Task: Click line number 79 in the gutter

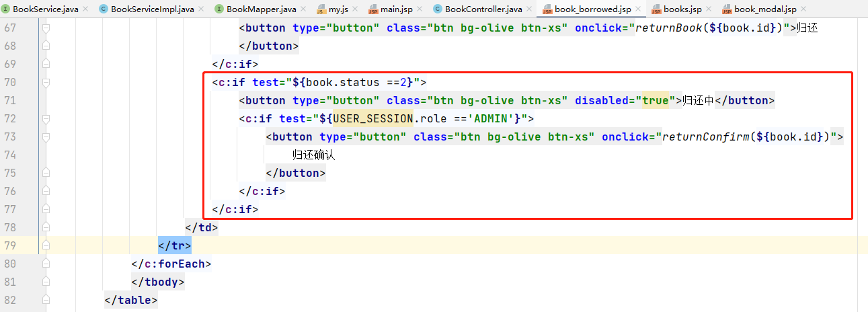Action: (x=10, y=245)
